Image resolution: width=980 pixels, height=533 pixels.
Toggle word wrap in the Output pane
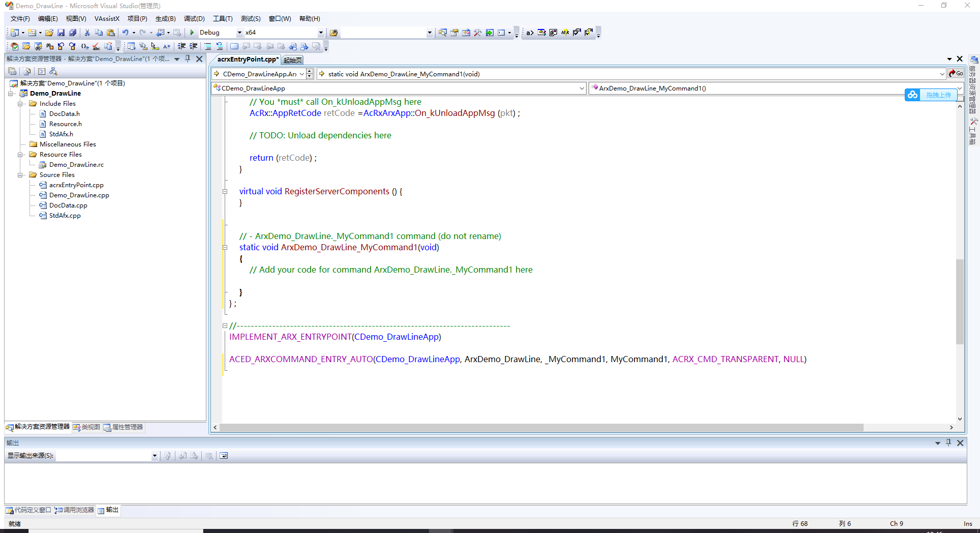click(224, 456)
